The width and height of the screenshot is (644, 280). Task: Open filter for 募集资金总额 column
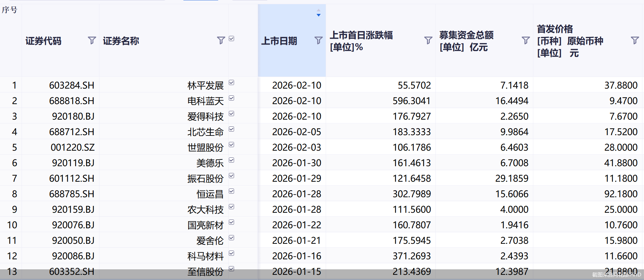526,40
